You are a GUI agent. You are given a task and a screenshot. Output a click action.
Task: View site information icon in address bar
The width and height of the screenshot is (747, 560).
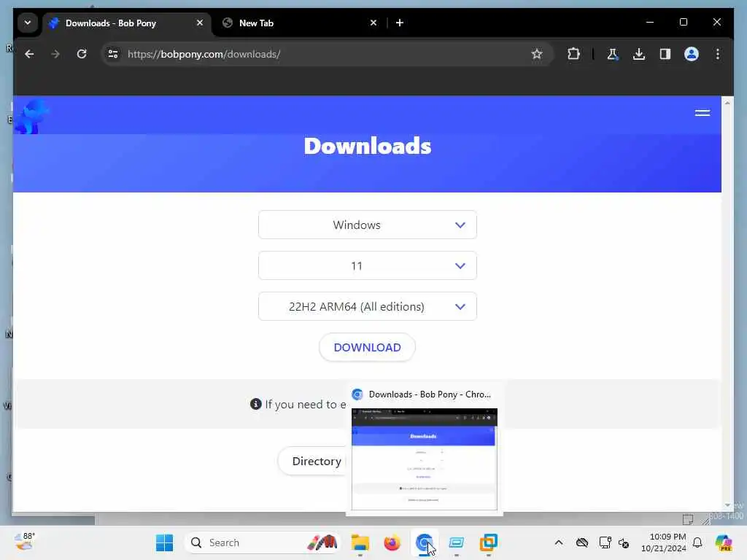click(113, 54)
